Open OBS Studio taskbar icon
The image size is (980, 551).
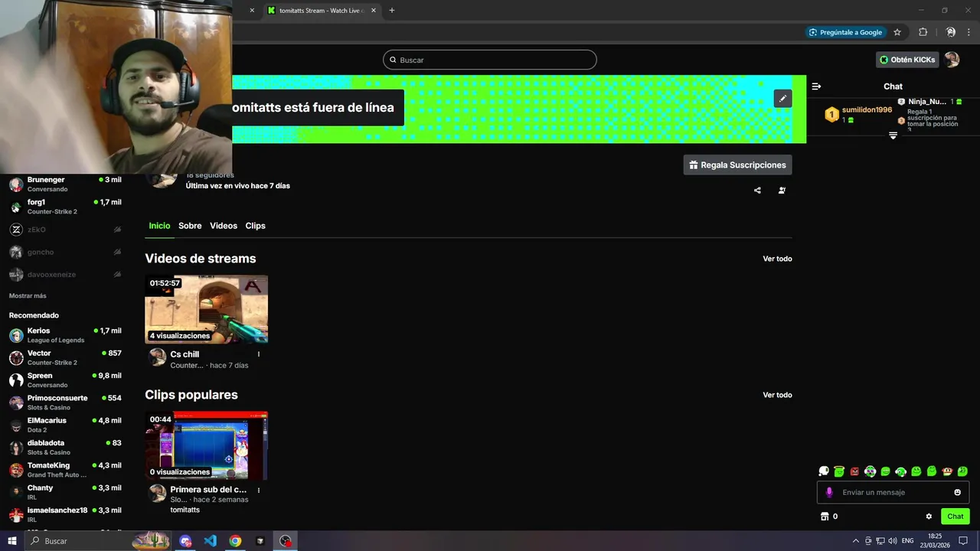click(285, 541)
